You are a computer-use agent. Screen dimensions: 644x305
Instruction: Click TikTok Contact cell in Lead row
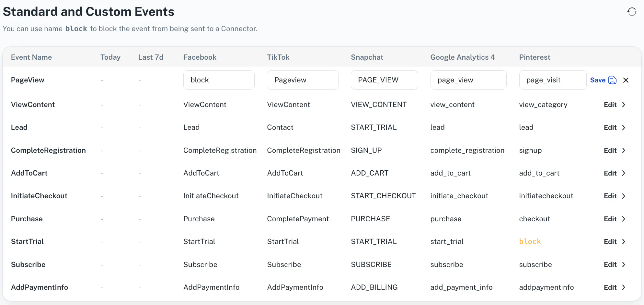[x=280, y=127]
